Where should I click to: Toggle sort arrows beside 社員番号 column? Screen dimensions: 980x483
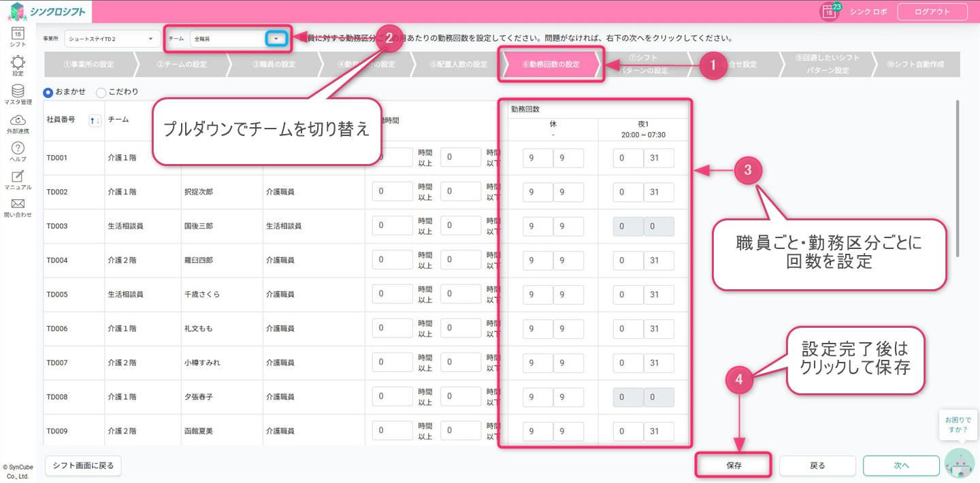[x=95, y=120]
